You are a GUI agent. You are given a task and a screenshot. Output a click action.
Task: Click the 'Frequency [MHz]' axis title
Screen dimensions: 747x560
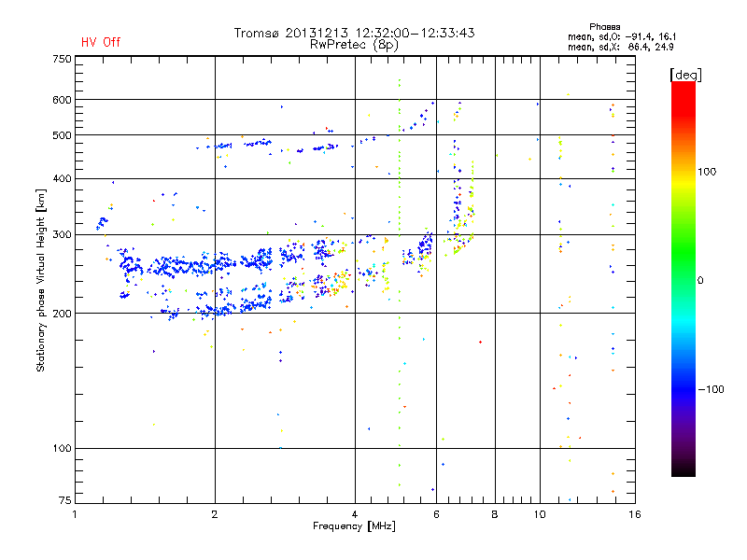[354, 526]
